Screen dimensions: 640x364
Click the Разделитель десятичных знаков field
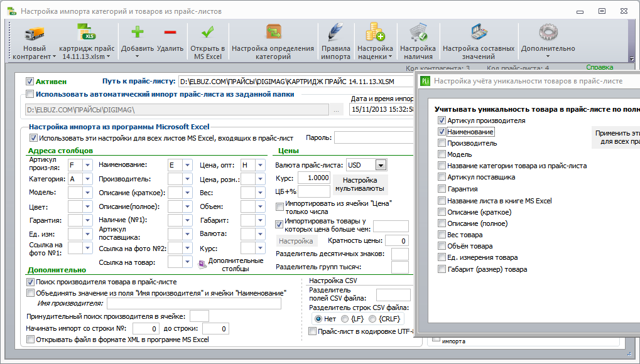click(400, 254)
